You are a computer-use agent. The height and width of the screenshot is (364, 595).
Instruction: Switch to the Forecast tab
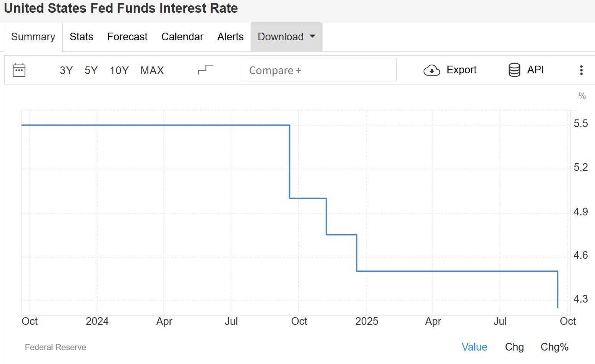point(127,37)
